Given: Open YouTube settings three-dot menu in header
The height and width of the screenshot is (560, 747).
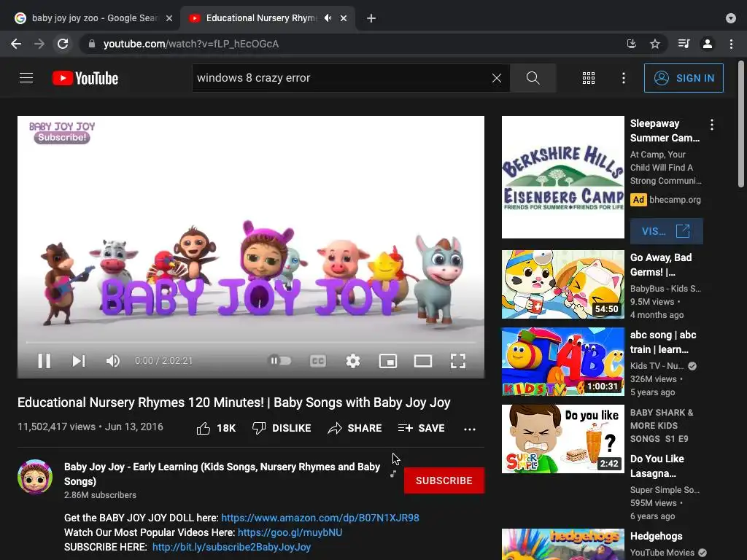Looking at the screenshot, I should click(x=623, y=77).
